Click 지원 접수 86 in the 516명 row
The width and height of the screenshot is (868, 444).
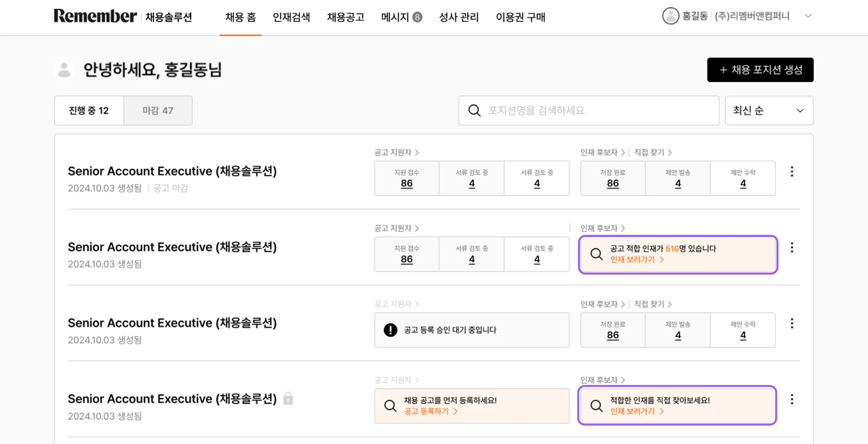pos(406,254)
